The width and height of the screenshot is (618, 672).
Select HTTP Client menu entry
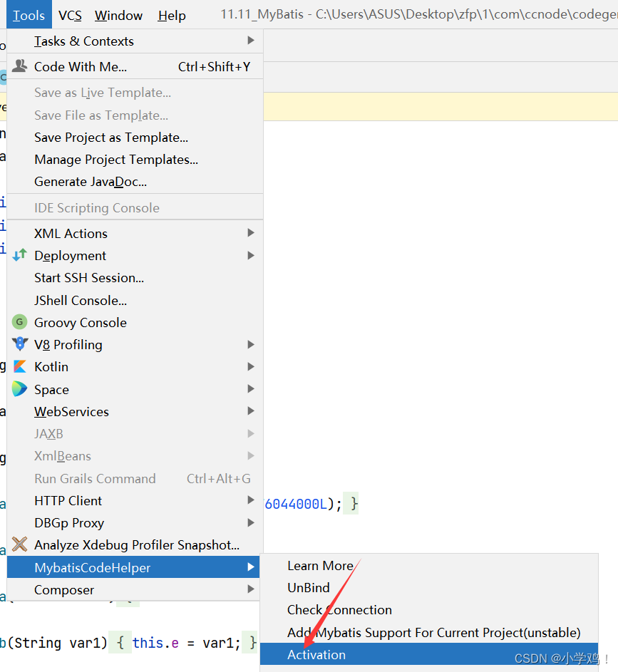click(135, 500)
